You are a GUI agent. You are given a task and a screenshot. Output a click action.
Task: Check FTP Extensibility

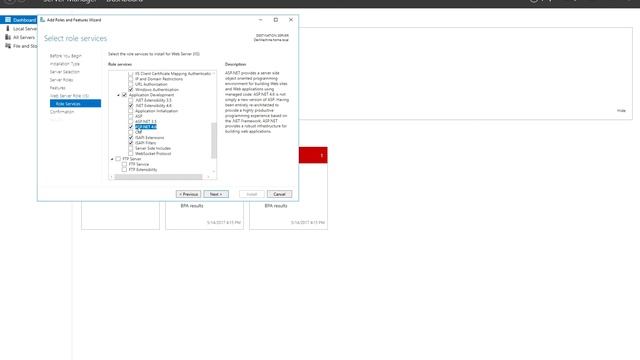tap(124, 169)
